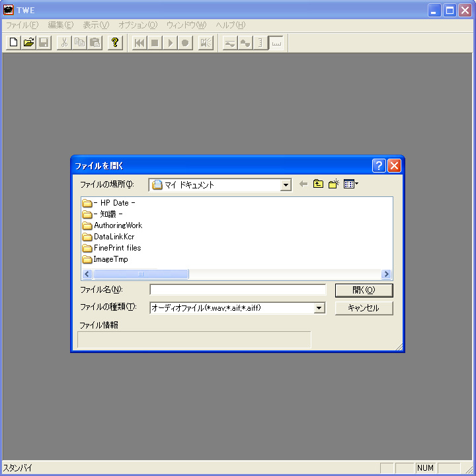This screenshot has width=476, height=476.
Task: Open the view menu icon dropdown
Action: coord(351,184)
